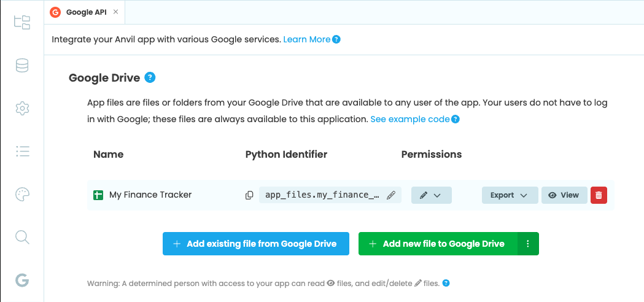Close the Google API tab

pyautogui.click(x=116, y=12)
